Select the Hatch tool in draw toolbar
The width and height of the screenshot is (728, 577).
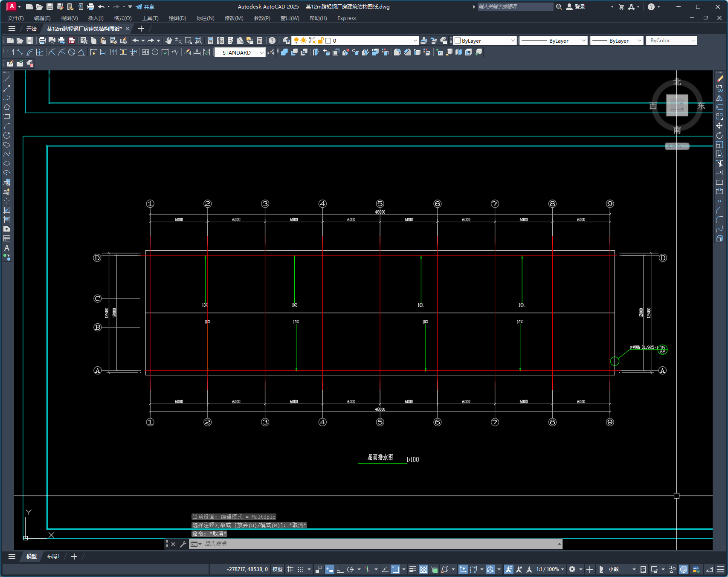pos(7,210)
